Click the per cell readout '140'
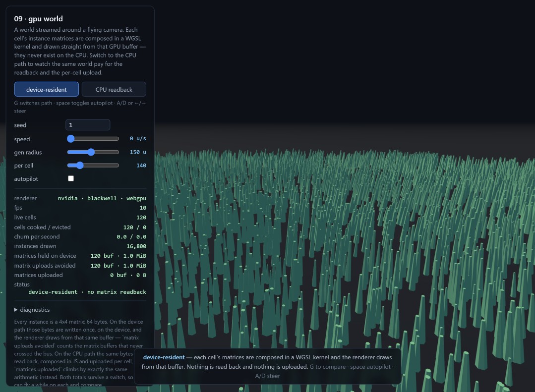 click(x=141, y=166)
